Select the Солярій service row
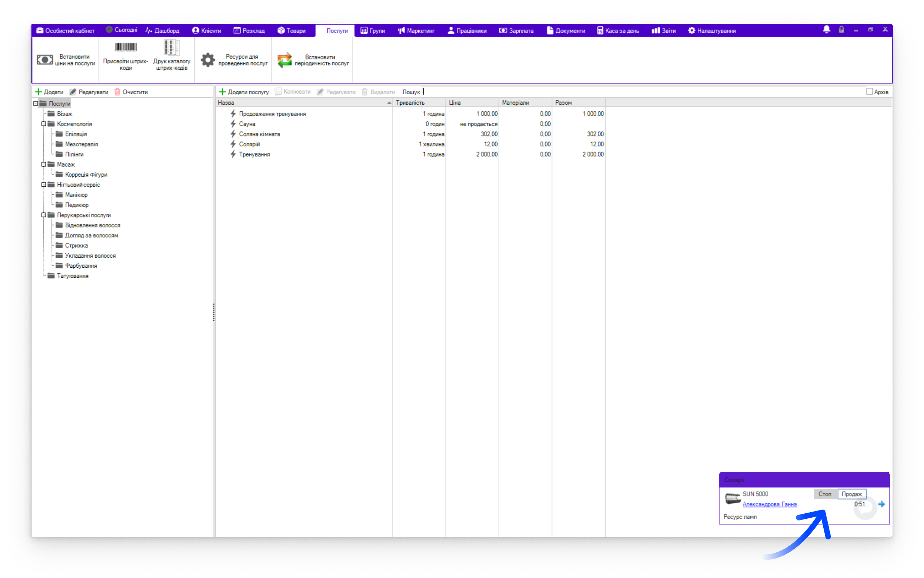Viewport: 924px width, 578px height. coord(410,144)
